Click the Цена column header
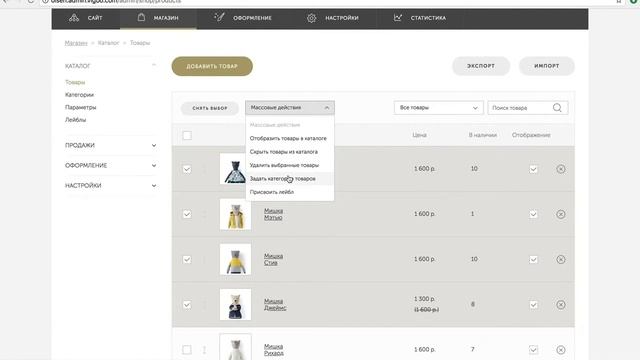This screenshot has height=360, width=640. (x=420, y=135)
